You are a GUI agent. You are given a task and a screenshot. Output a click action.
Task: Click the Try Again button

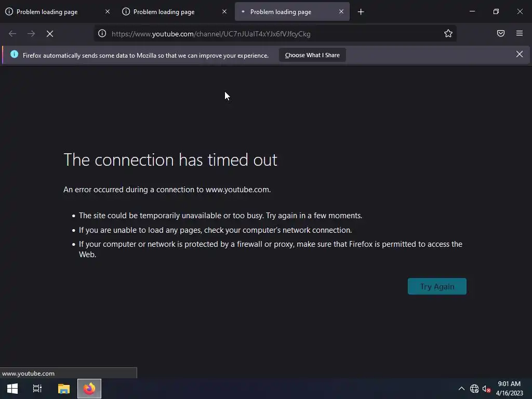[437, 286]
